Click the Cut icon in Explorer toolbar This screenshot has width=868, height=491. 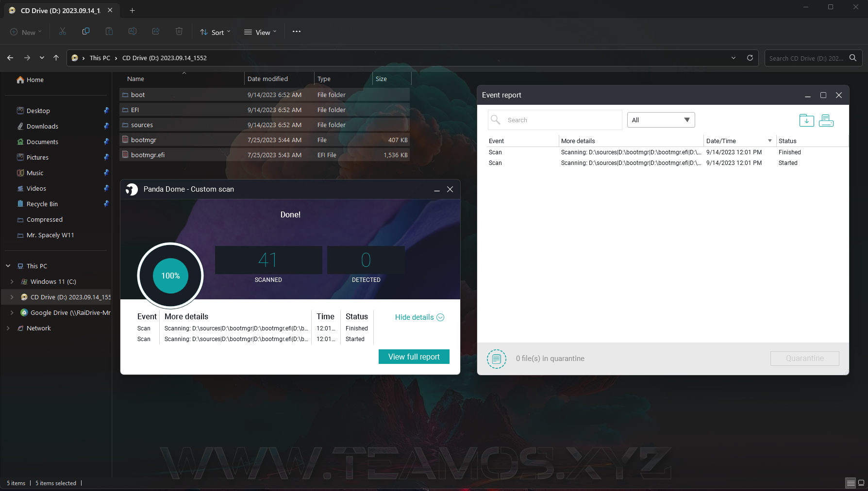(x=63, y=32)
